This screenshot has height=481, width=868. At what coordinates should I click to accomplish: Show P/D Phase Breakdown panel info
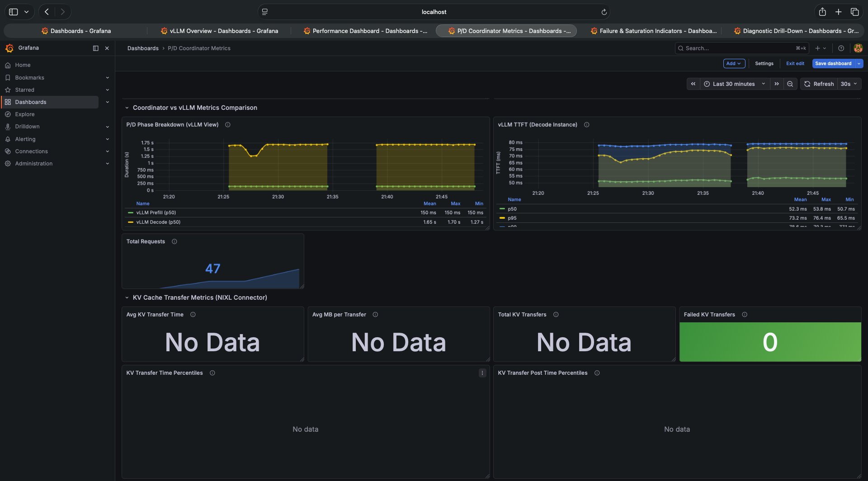[x=228, y=125]
